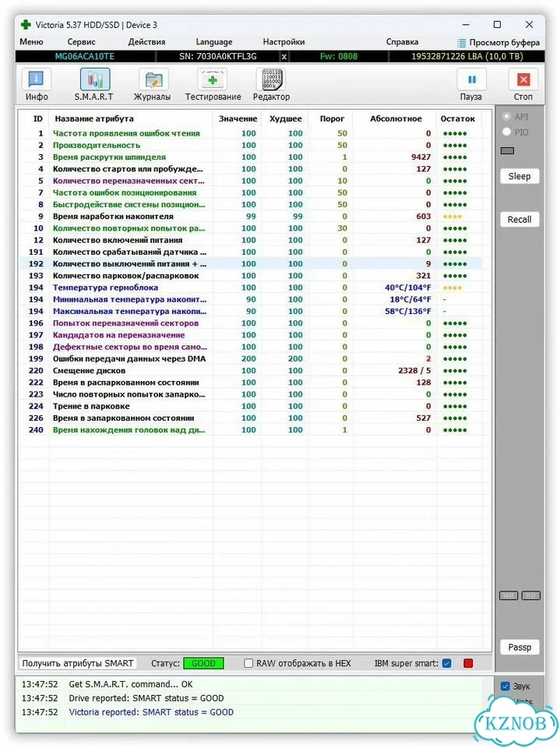Click the SN: 7030A0KTFL3G serial label
Screen dimensions: 560x748
click(x=218, y=56)
